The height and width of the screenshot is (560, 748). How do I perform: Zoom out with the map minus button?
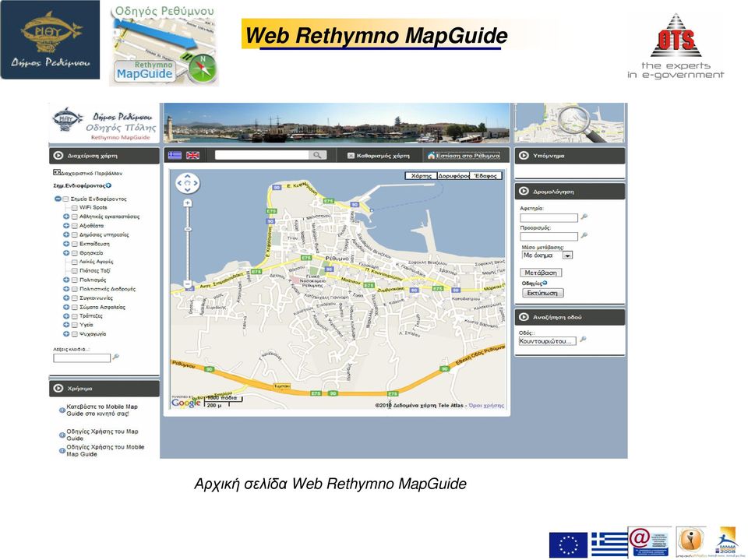[x=188, y=284]
